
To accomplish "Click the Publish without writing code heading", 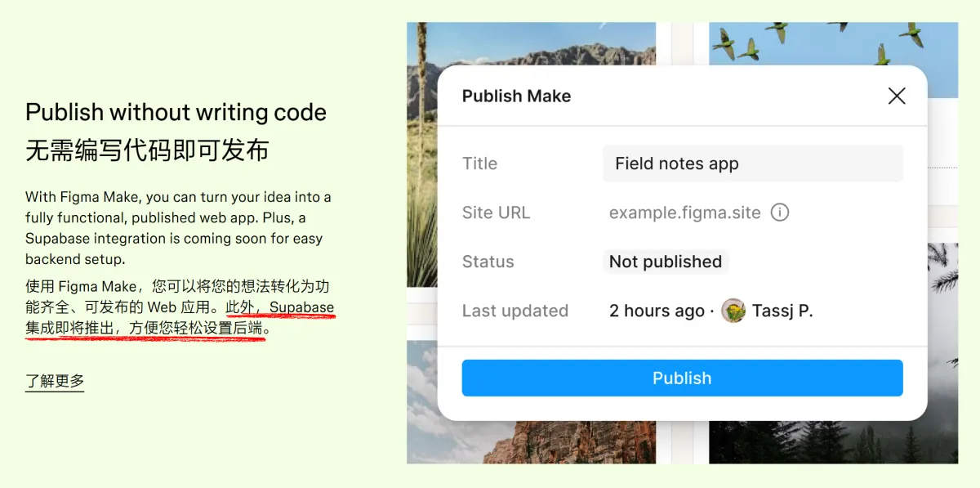I will pyautogui.click(x=176, y=112).
